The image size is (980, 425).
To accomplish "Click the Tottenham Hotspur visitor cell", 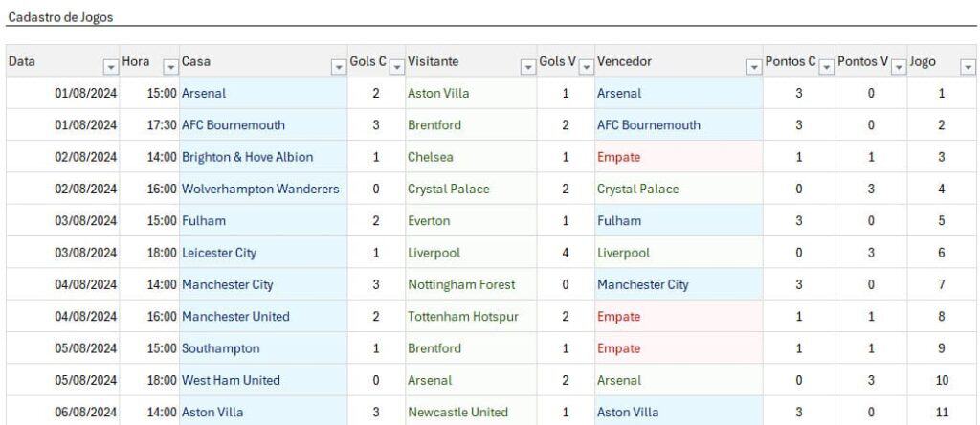I will [x=471, y=316].
